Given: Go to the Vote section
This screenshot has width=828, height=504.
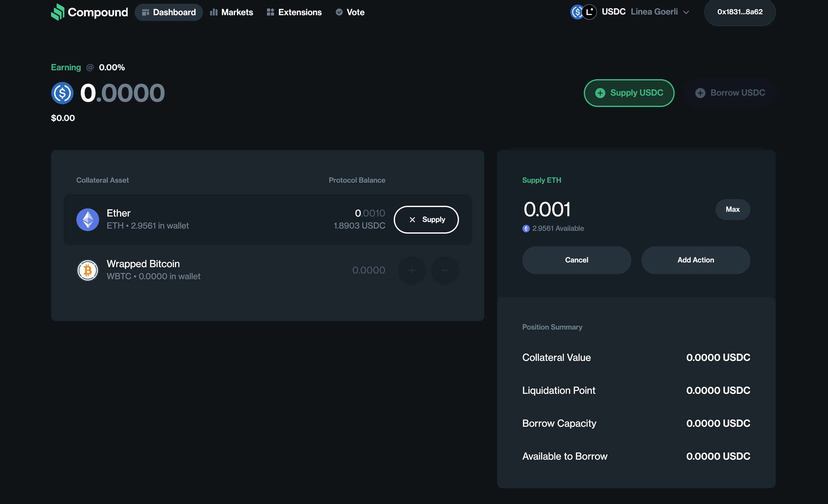Looking at the screenshot, I should coord(350,12).
